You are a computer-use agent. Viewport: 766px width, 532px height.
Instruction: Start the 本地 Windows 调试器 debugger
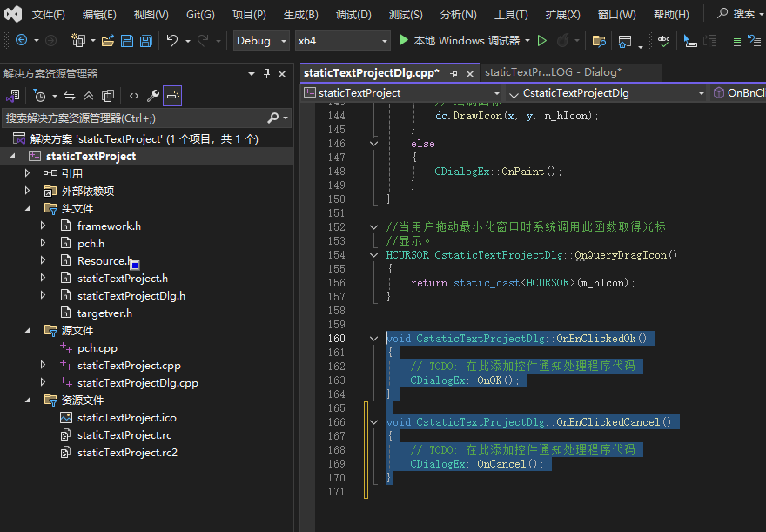[460, 41]
